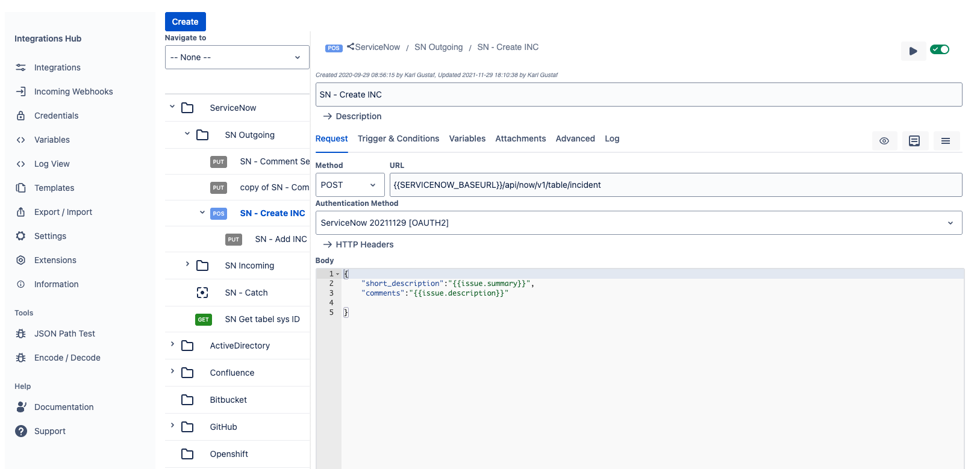Click the notes panel icon beside the eye

914,141
